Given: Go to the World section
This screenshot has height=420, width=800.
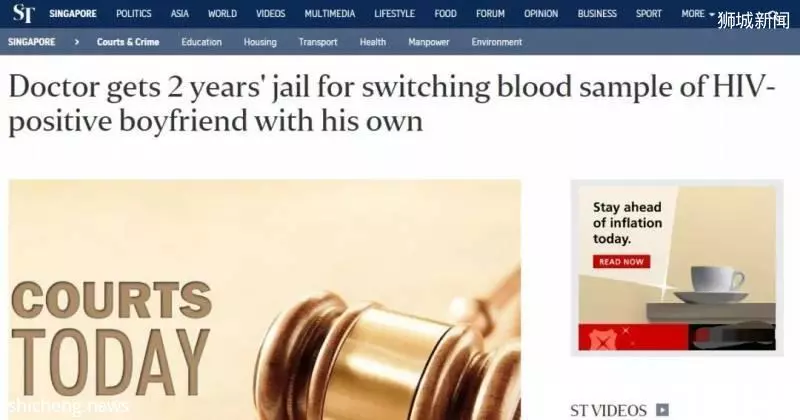Looking at the screenshot, I should click(x=222, y=14).
